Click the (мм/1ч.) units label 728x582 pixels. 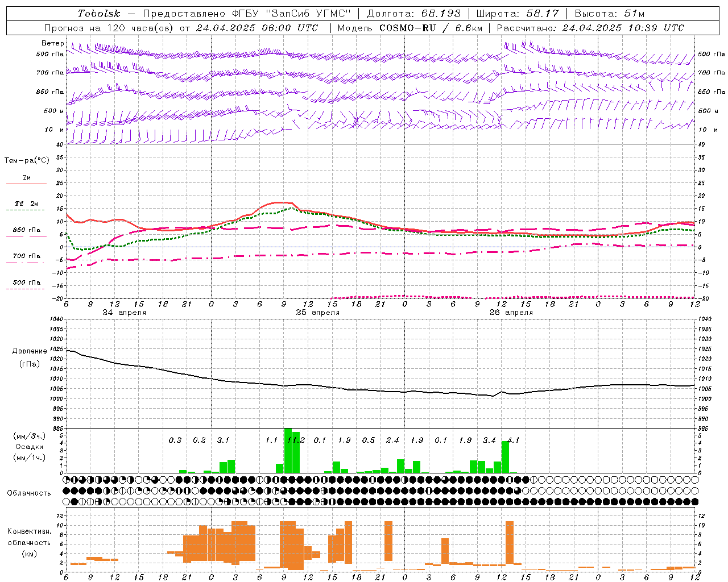(29, 458)
